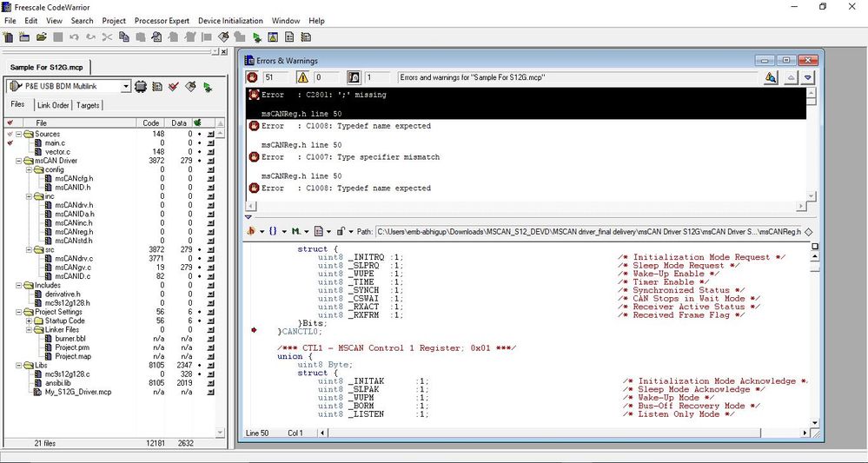Screen dimensions: 868x463
Task: Click the find icon in Errors & Warnings
Action: [770, 77]
